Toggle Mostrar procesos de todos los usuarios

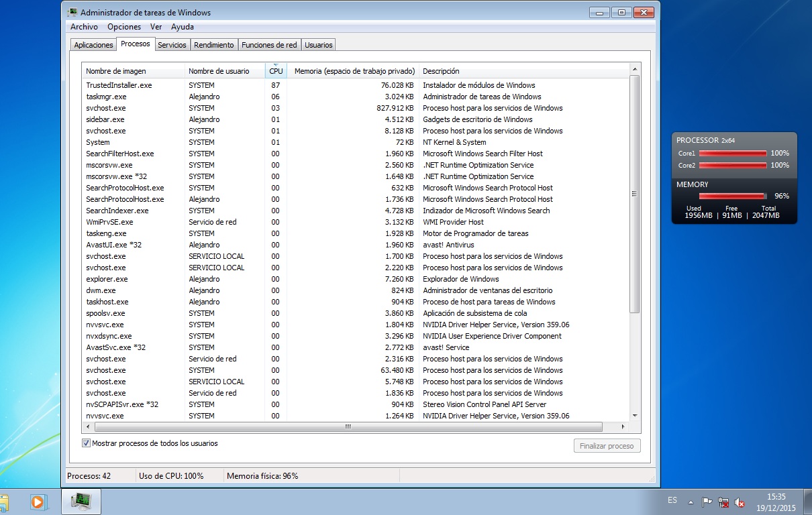point(86,443)
